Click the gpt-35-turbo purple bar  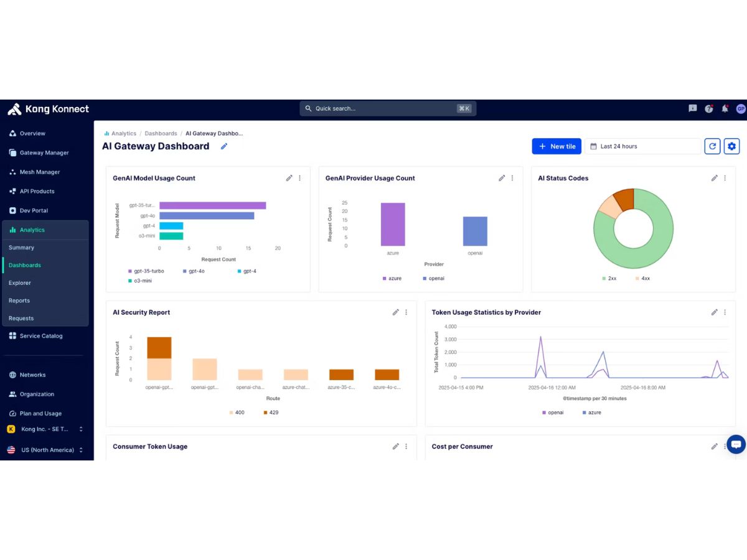tap(213, 205)
